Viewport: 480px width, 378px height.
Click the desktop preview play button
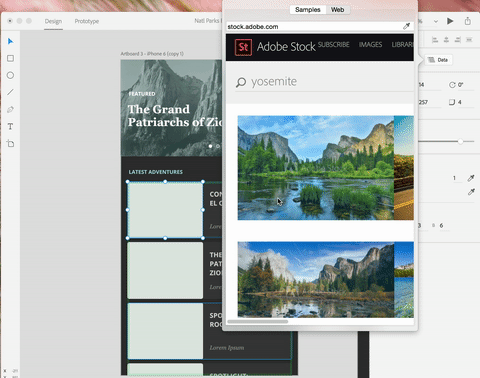(450, 21)
